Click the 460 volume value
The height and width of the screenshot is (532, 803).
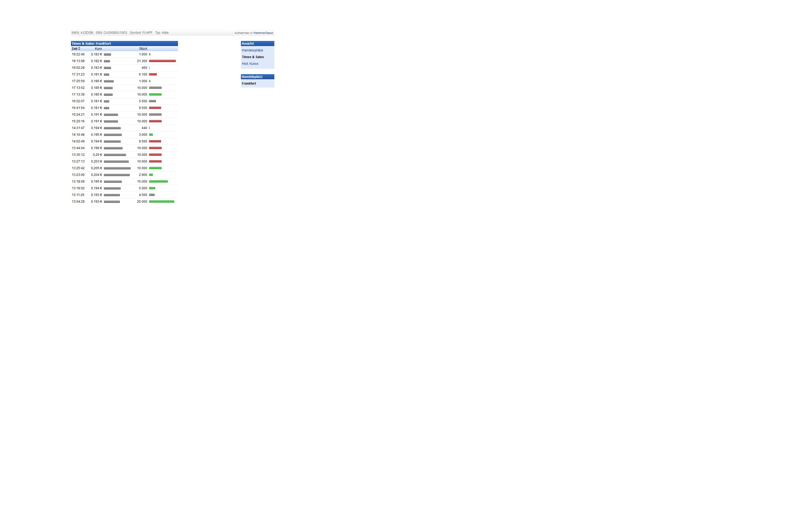pyautogui.click(x=144, y=68)
